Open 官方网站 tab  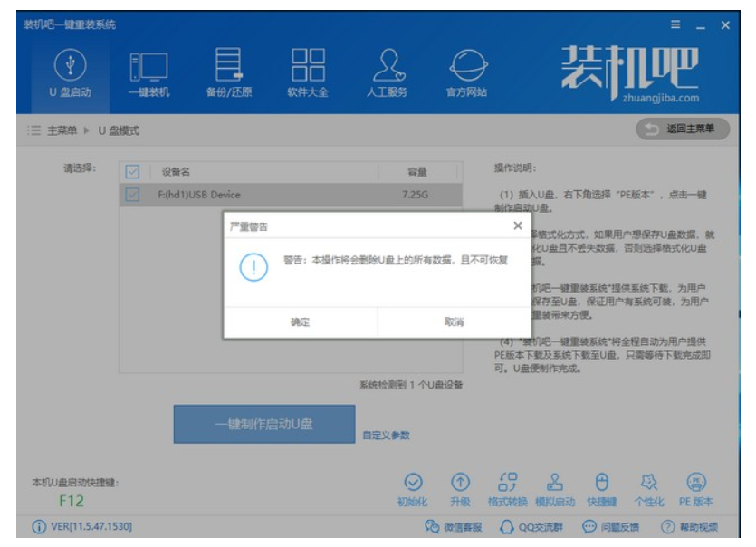coord(466,73)
